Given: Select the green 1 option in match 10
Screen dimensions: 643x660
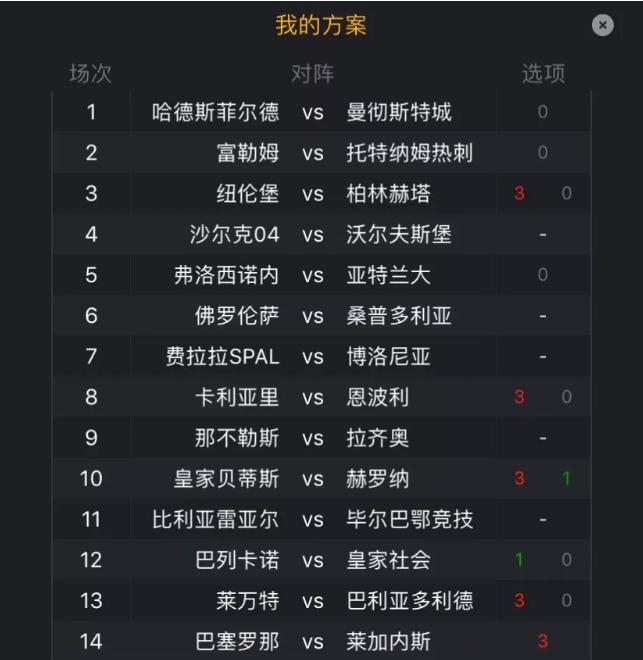Looking at the screenshot, I should (x=566, y=478).
